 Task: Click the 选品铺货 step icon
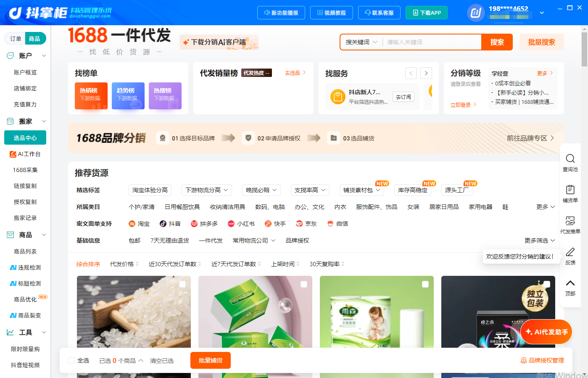(x=334, y=138)
